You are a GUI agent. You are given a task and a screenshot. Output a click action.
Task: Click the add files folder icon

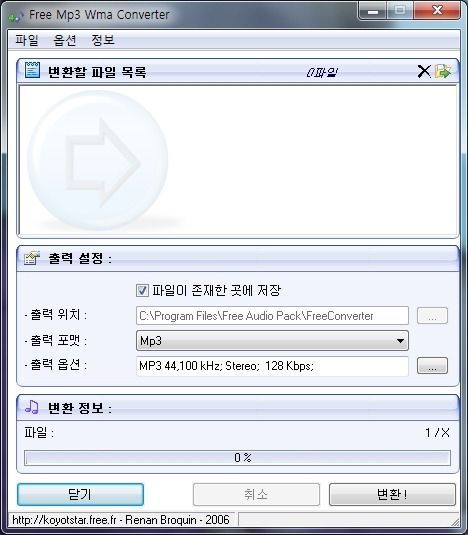(x=443, y=71)
